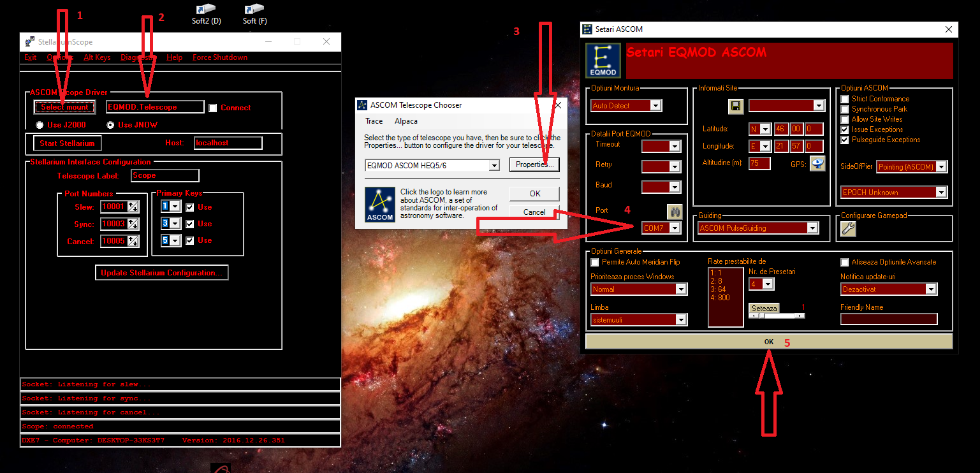
Task: Enable Synchronous Park option
Action: (x=845, y=109)
